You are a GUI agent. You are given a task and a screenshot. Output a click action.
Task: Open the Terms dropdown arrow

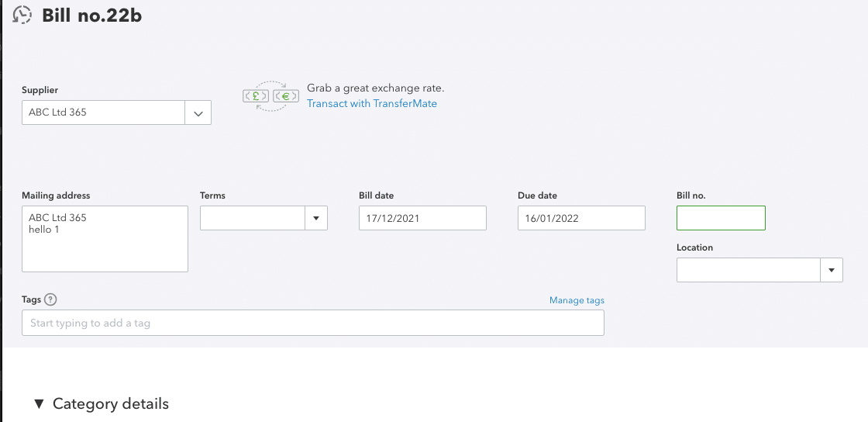[x=316, y=218]
